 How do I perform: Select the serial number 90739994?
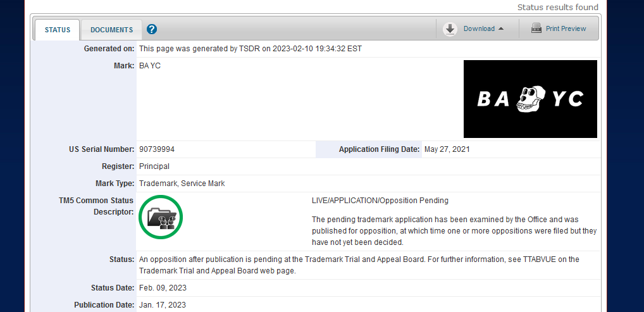coord(157,149)
